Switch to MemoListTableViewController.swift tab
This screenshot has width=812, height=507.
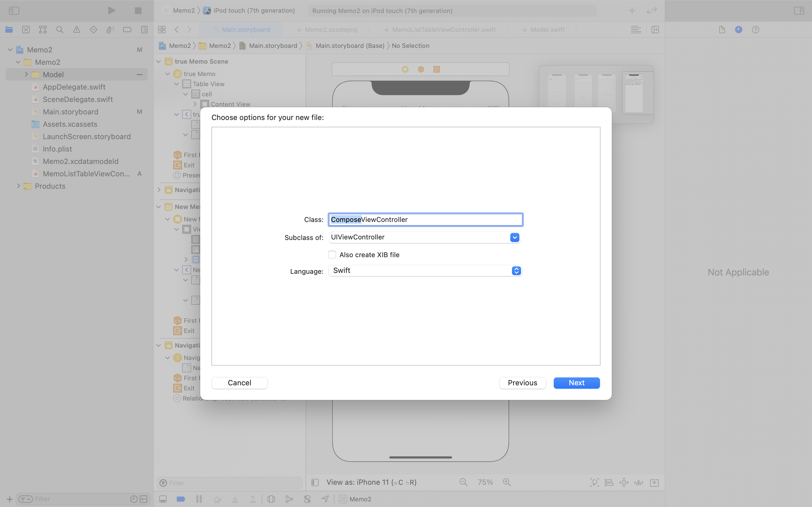[443, 30]
